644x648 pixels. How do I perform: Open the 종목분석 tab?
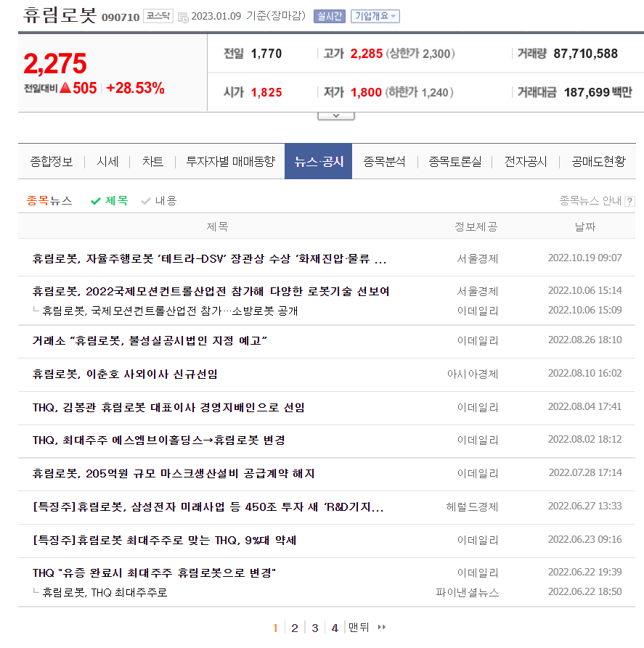tap(384, 162)
